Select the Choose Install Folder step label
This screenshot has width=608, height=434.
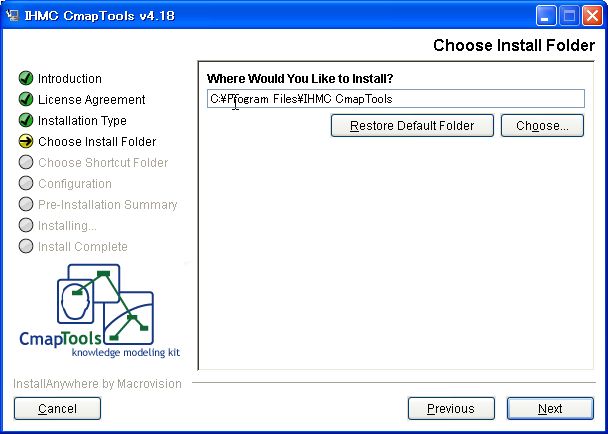pos(97,142)
